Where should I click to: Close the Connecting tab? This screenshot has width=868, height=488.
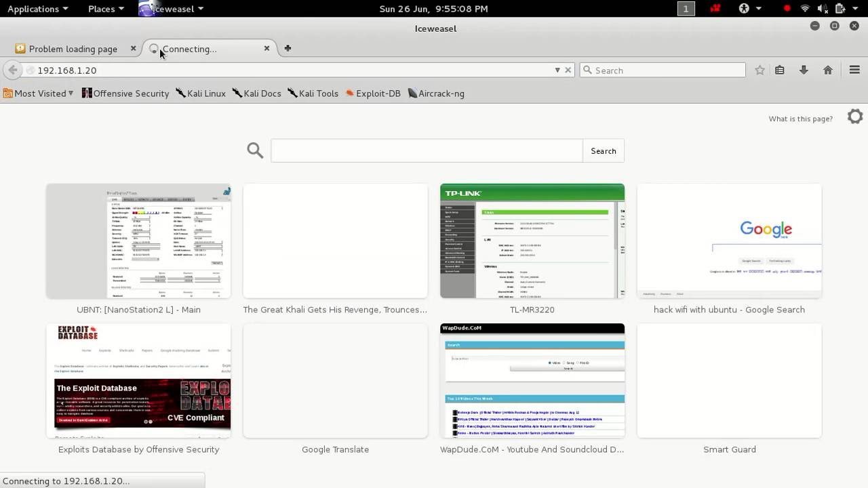267,48
